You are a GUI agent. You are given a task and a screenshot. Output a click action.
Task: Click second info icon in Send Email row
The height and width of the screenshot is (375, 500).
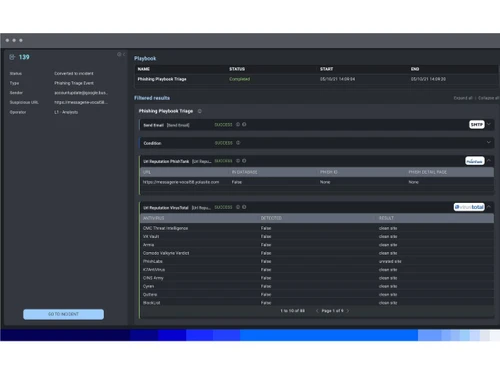[244, 124]
